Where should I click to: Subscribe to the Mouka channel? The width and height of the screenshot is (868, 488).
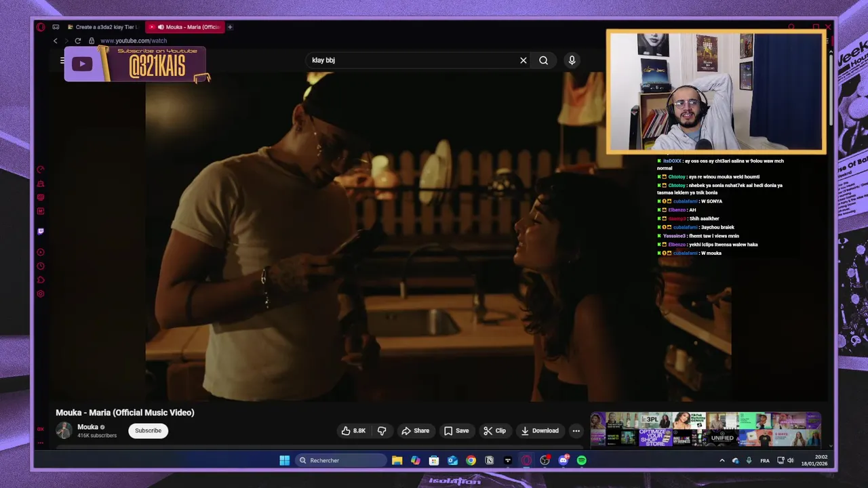148,430
